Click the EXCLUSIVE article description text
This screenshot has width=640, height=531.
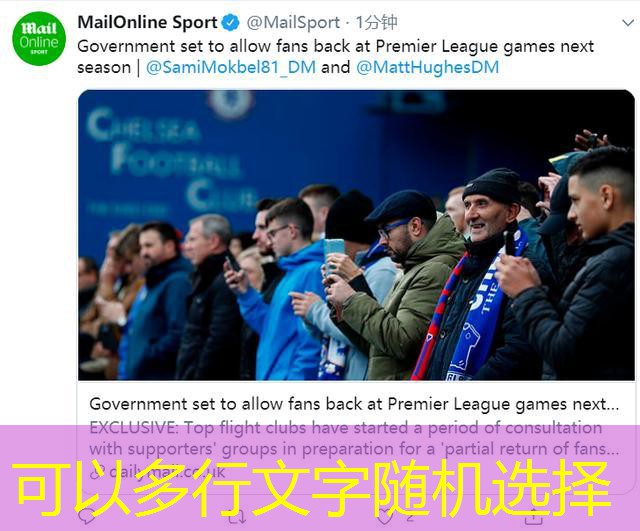354,438
